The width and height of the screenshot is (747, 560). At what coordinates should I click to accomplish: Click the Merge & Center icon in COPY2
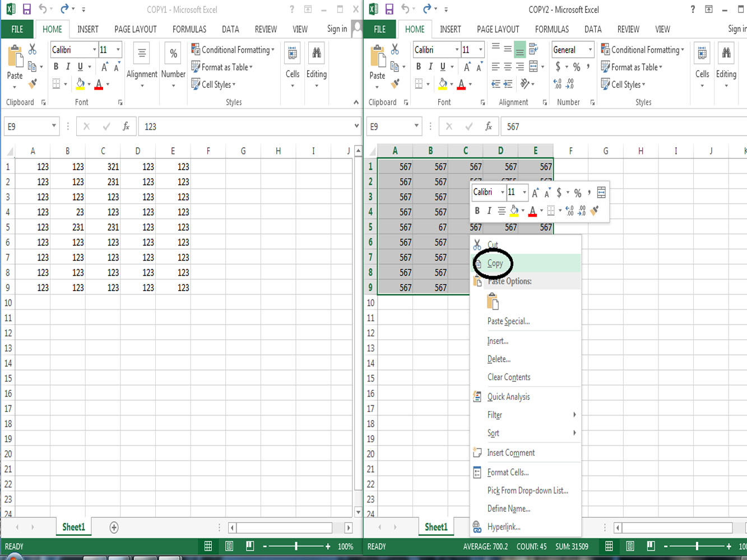[533, 66]
